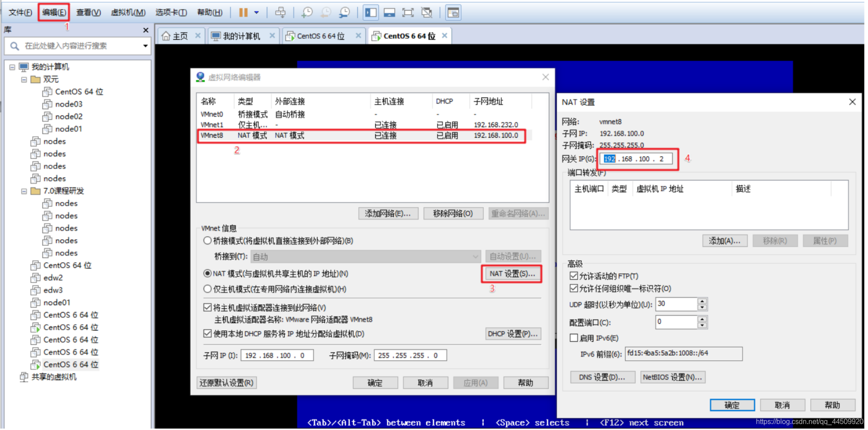This screenshot has height=430, width=868.
Task: Open the 选项卡(T) menu
Action: click(x=171, y=12)
